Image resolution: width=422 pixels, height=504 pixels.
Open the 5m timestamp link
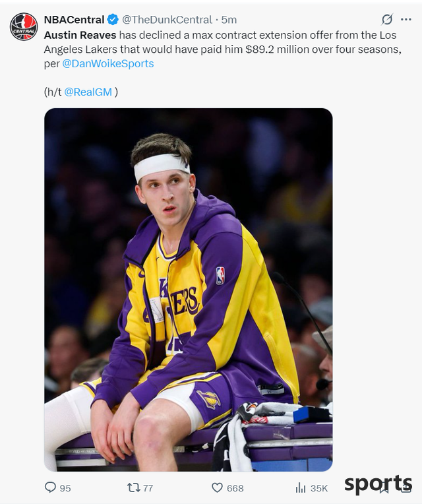click(x=229, y=20)
